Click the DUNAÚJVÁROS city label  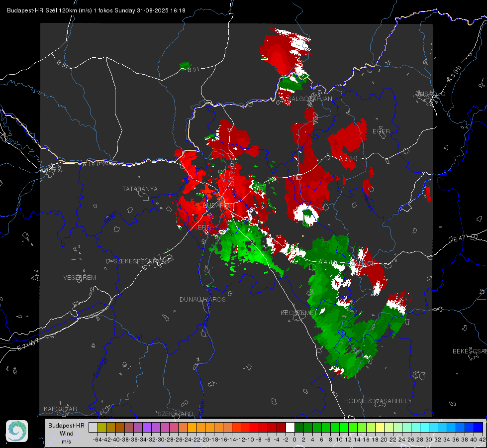202,299
